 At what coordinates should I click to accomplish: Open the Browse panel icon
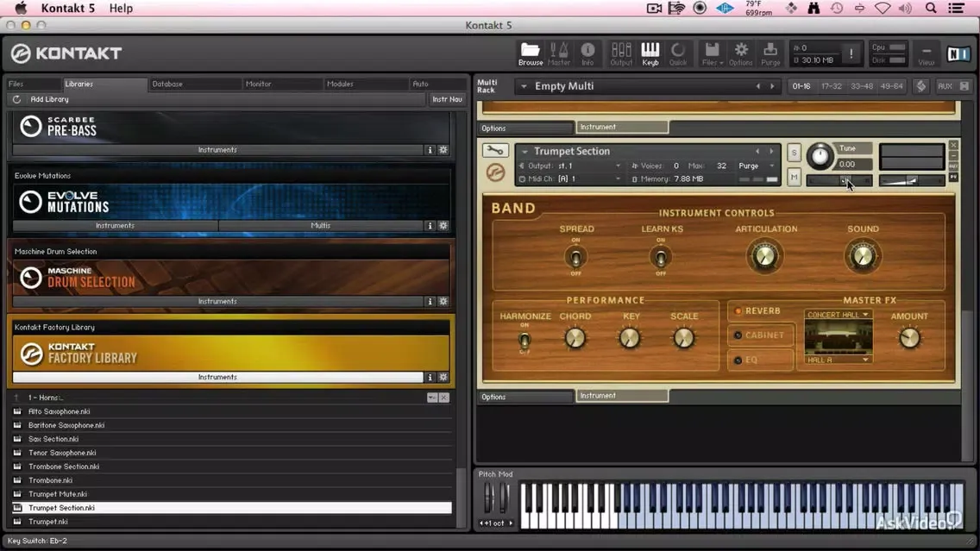point(530,53)
